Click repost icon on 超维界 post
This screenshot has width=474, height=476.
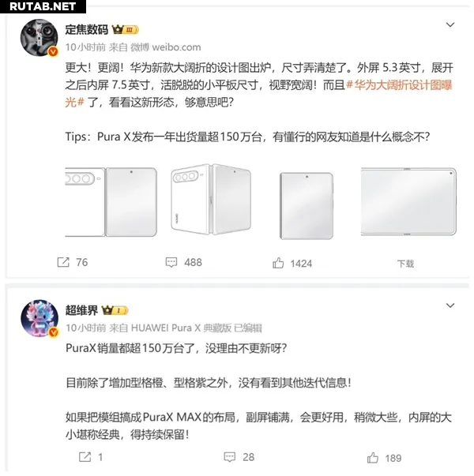coord(85,457)
